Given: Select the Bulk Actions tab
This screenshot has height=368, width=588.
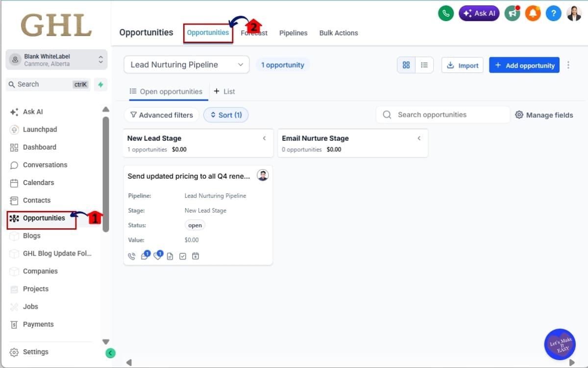Looking at the screenshot, I should [339, 33].
